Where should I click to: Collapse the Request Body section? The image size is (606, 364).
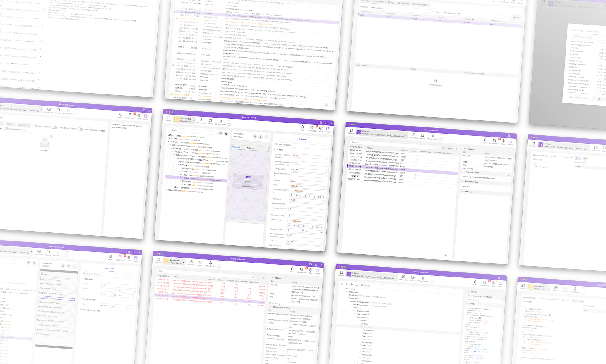click(463, 172)
